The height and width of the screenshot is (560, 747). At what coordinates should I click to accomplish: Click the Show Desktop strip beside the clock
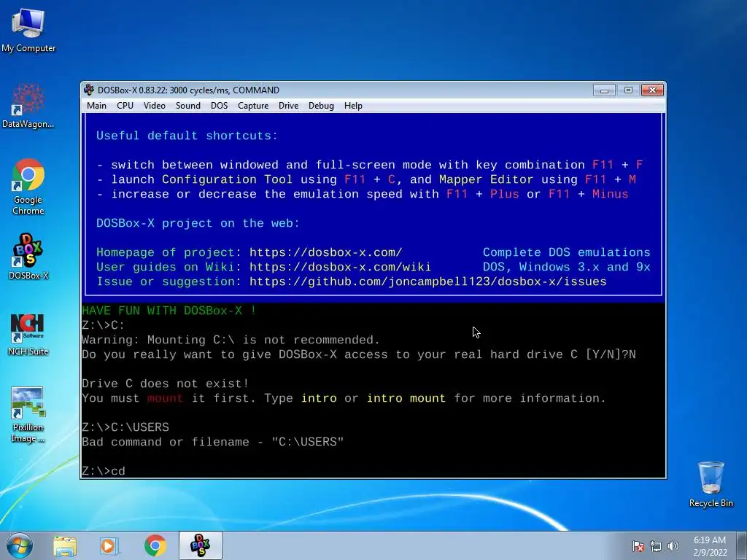tap(742, 545)
